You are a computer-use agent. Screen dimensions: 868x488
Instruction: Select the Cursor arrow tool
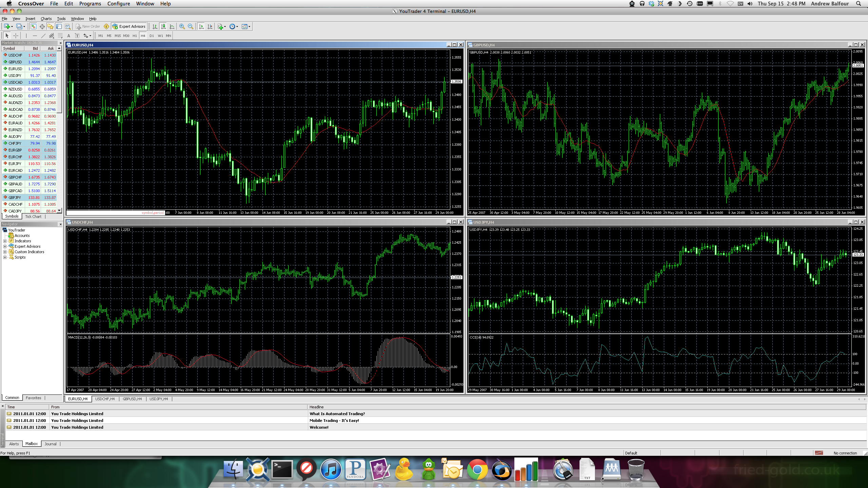click(7, 36)
